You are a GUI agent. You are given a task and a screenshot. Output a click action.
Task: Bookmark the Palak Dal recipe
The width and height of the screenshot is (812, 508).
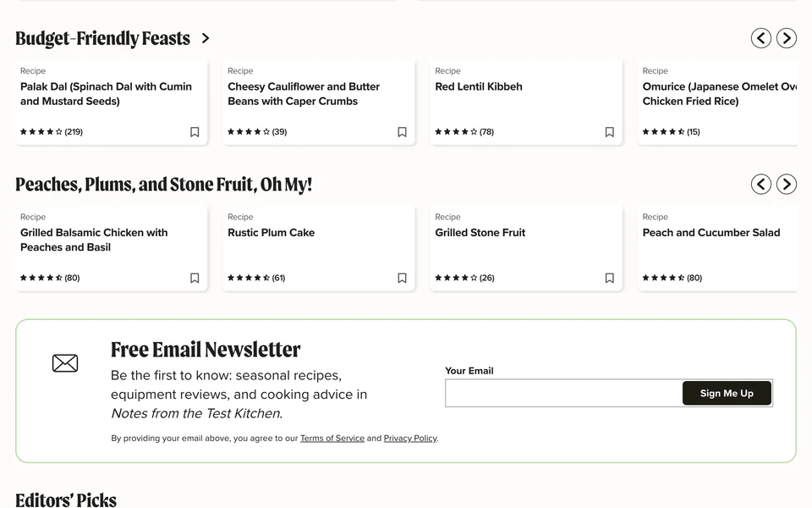[x=195, y=132]
